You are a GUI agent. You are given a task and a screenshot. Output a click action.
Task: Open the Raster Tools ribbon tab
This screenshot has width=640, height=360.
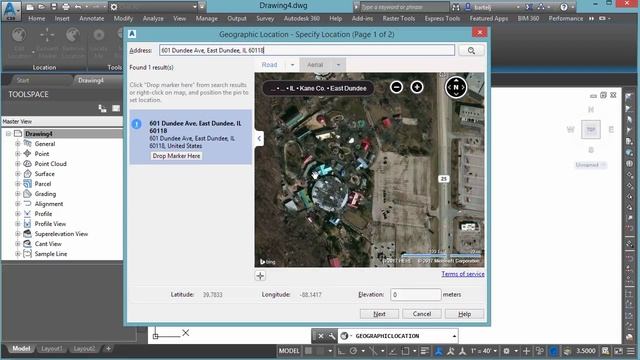(398, 18)
